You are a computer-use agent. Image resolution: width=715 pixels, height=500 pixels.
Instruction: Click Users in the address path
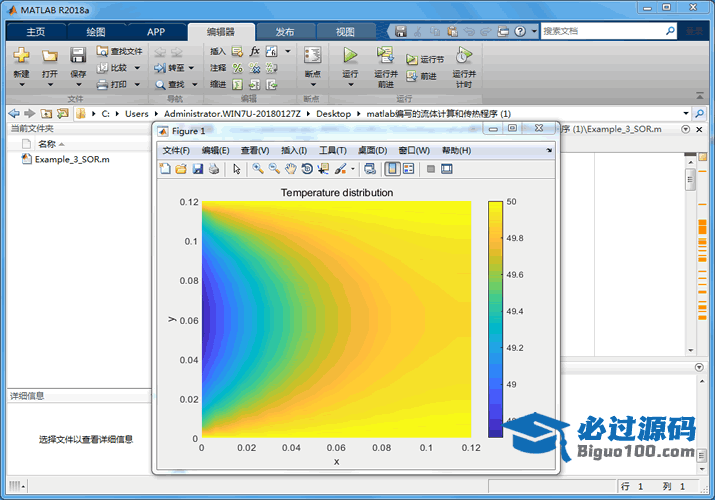pyautogui.click(x=137, y=113)
